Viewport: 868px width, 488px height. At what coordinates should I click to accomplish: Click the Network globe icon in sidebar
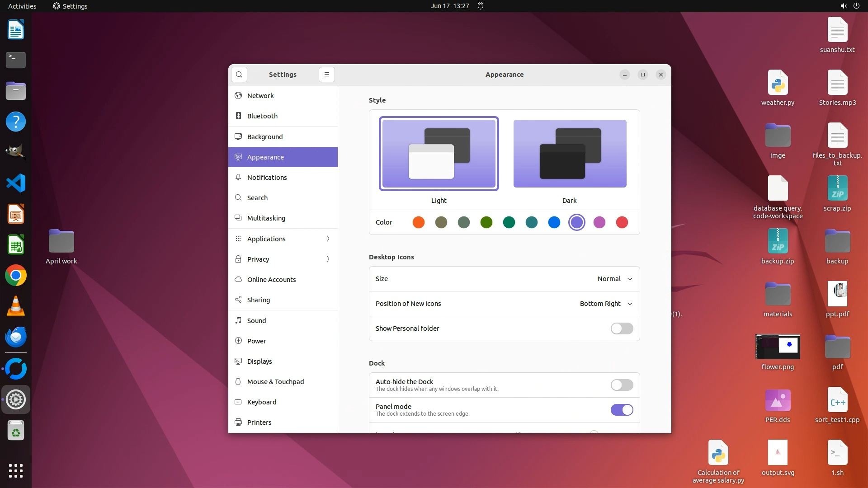238,96
